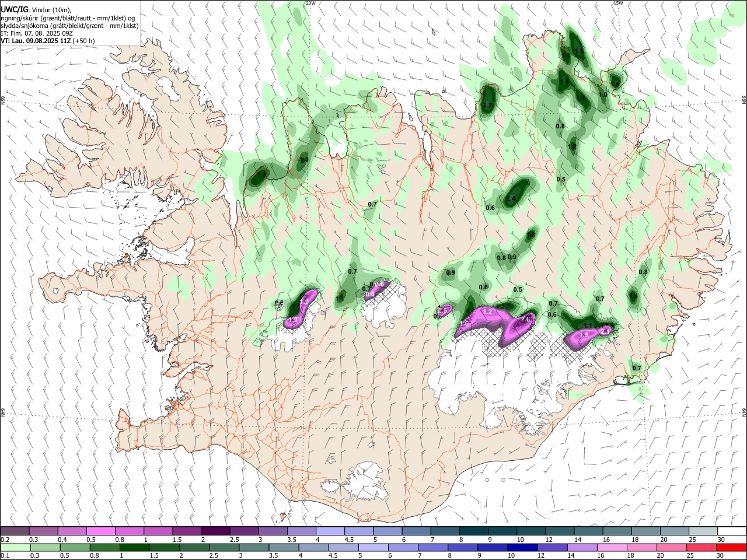The height and width of the screenshot is (560, 747).
Task: Select the deep navy blue 10 rain swatch
Action: click(x=522, y=547)
